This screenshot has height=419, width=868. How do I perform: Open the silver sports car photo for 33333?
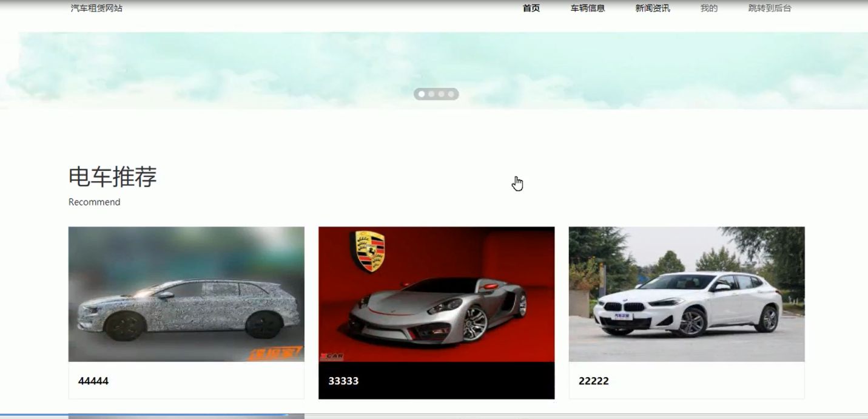(x=436, y=295)
